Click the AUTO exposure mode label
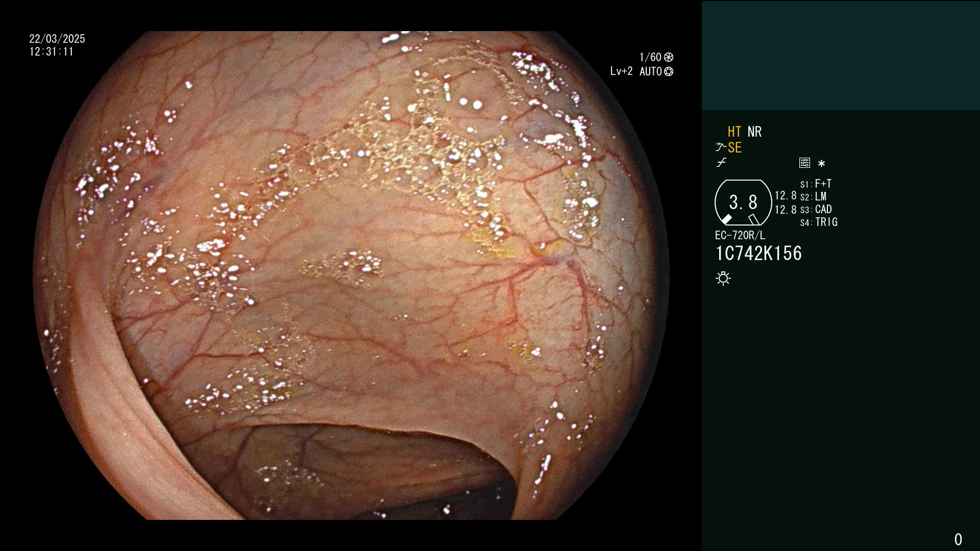 click(x=650, y=71)
